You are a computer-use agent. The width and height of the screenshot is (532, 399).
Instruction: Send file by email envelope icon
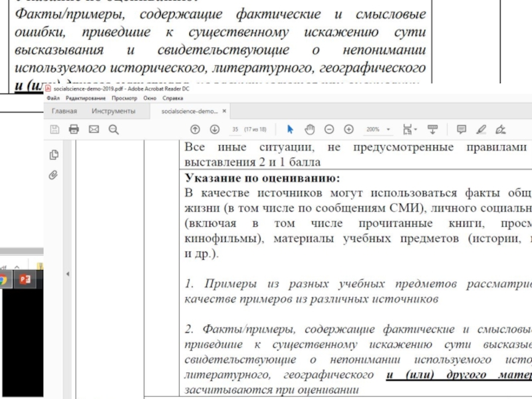94,129
